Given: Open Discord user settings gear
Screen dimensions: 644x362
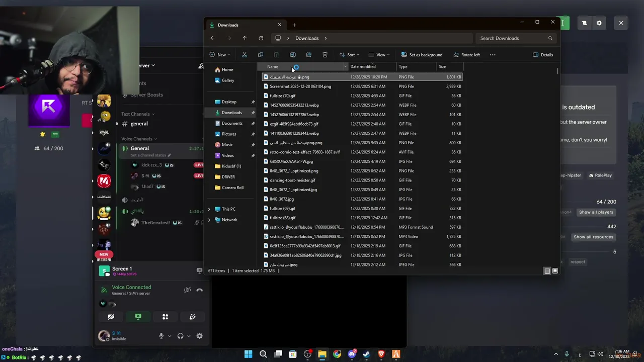Looking at the screenshot, I should tap(200, 336).
